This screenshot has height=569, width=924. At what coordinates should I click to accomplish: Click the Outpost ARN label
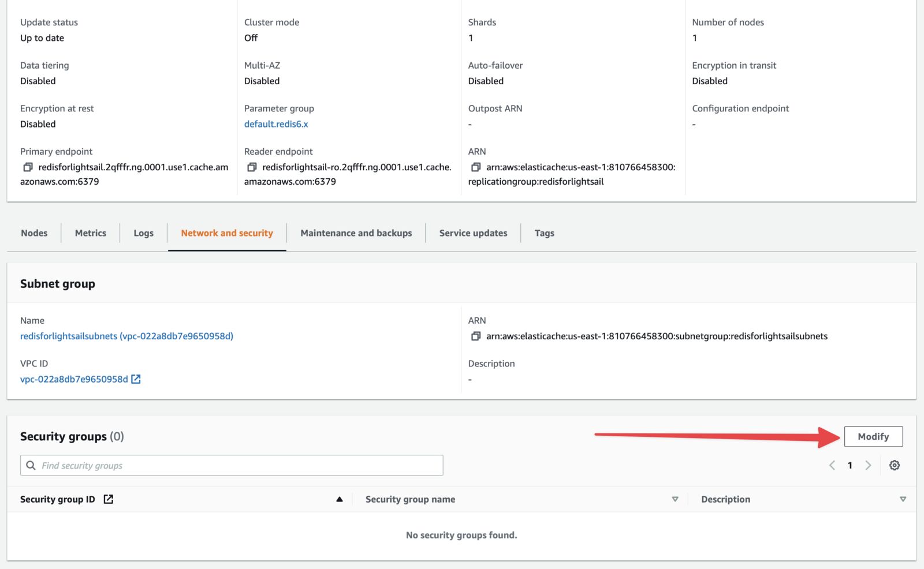click(495, 108)
